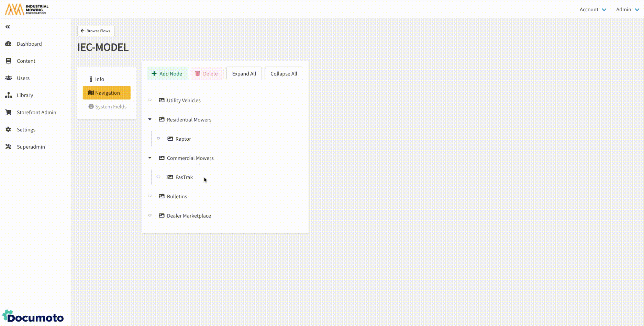Open the Admin dropdown menu
644x326 pixels.
click(627, 10)
